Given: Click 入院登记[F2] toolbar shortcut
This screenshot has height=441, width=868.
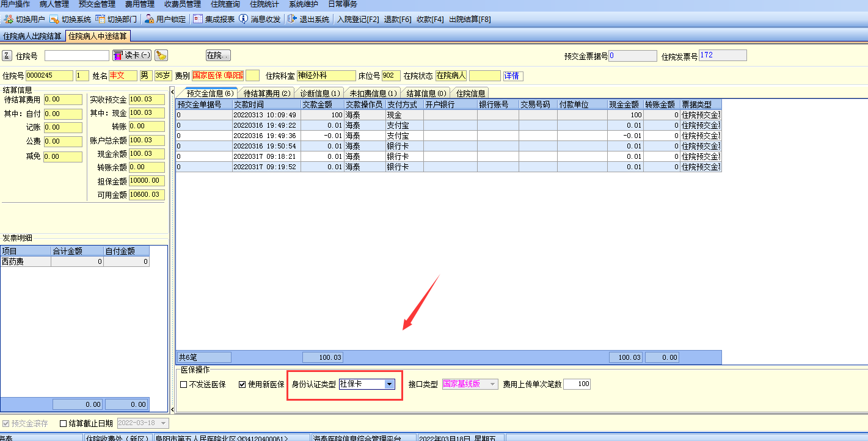Looking at the screenshot, I should click(358, 19).
